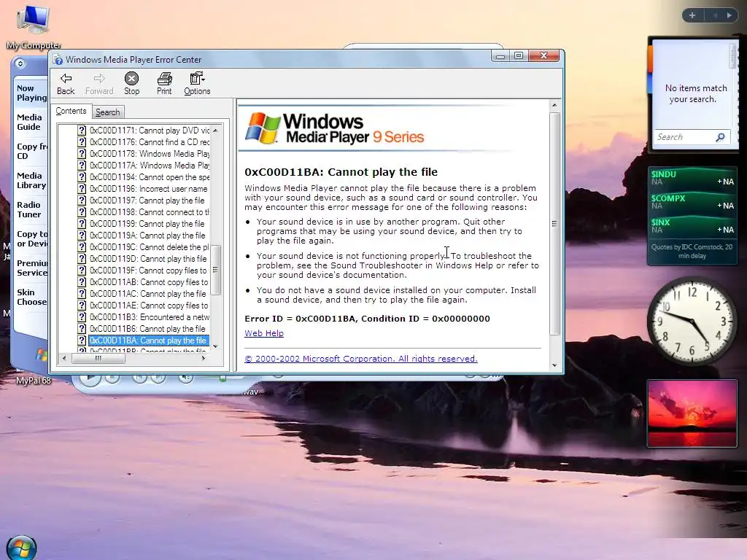747x560 pixels.
Task: Open the Microsoft Corporation copyright link
Action: [x=360, y=359]
